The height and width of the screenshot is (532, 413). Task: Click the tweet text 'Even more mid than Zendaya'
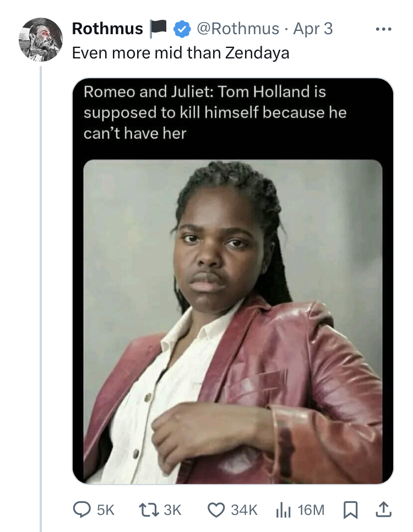pyautogui.click(x=181, y=53)
